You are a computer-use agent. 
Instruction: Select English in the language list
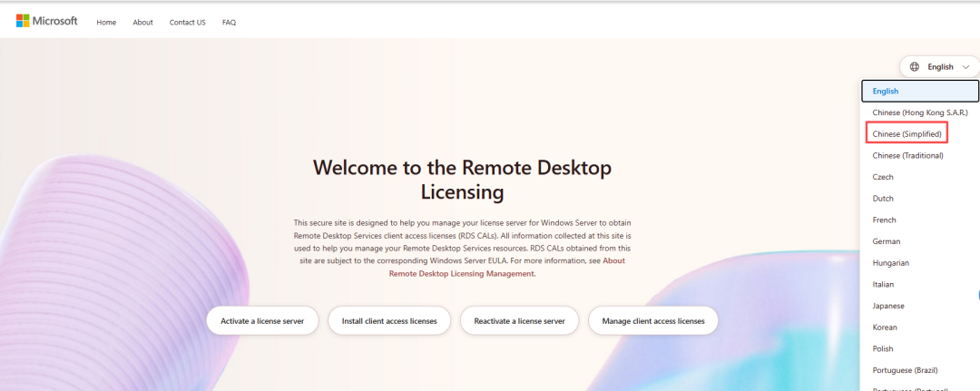pyautogui.click(x=920, y=92)
